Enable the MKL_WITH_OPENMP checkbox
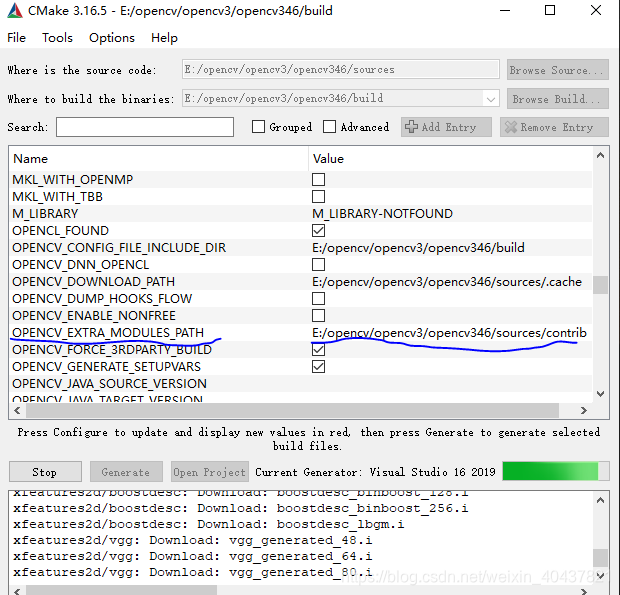This screenshot has height=595, width=620. coord(318,179)
